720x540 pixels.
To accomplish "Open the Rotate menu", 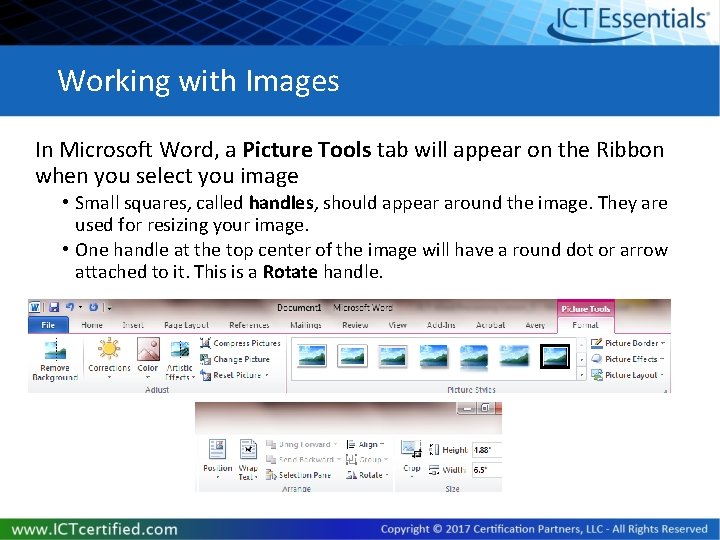I will coord(367,475).
